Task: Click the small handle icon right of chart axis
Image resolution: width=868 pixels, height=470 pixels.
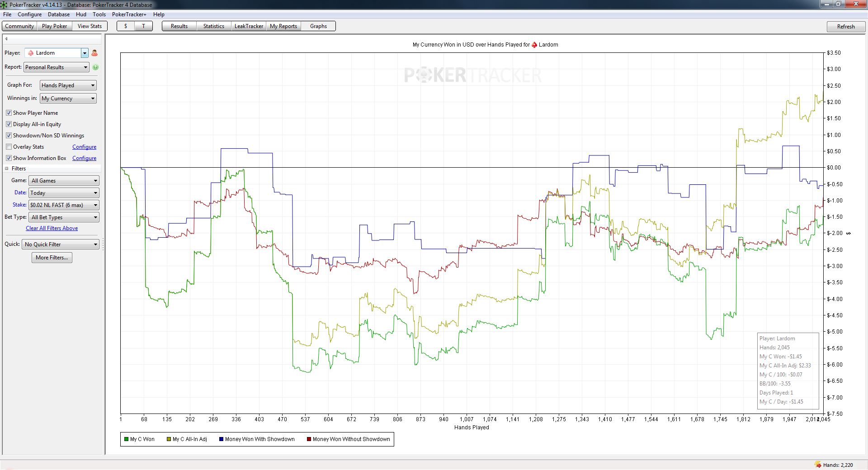Action: click(849, 233)
